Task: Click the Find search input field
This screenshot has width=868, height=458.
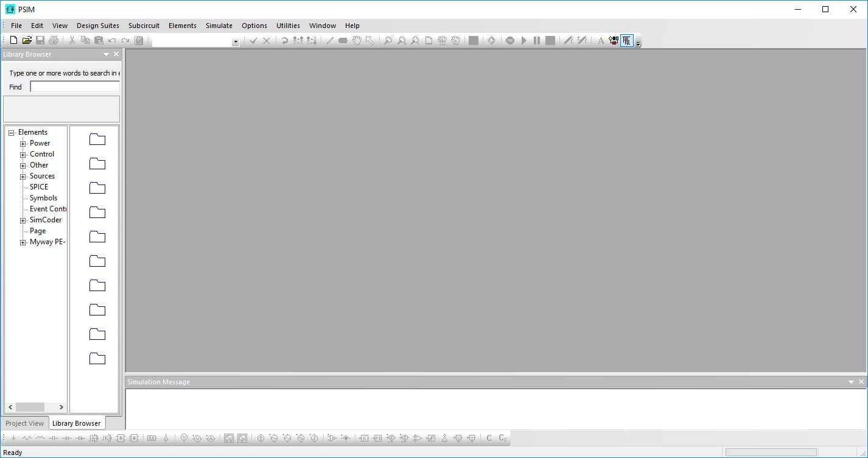Action: pyautogui.click(x=75, y=87)
